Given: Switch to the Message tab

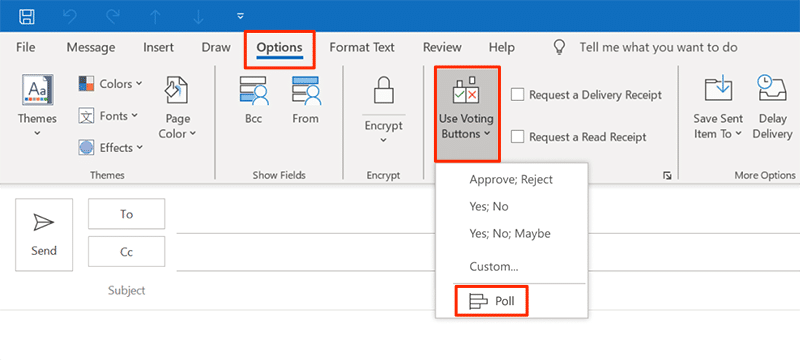Looking at the screenshot, I should point(91,47).
